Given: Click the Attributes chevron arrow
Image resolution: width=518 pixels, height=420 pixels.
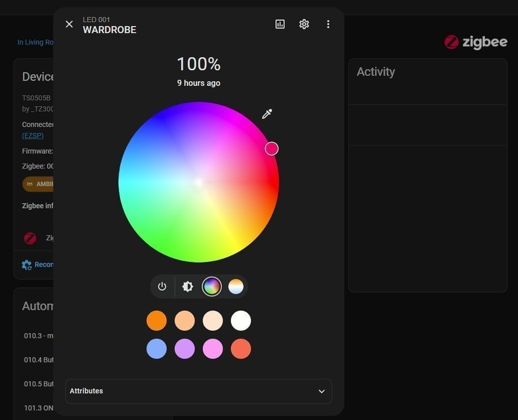Looking at the screenshot, I should (x=322, y=391).
